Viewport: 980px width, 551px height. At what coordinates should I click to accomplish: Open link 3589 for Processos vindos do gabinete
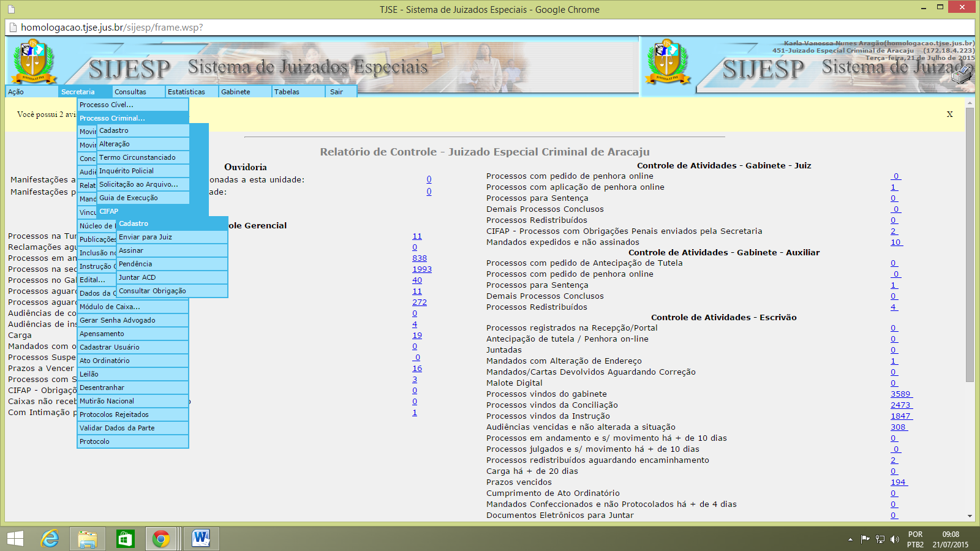[900, 394]
